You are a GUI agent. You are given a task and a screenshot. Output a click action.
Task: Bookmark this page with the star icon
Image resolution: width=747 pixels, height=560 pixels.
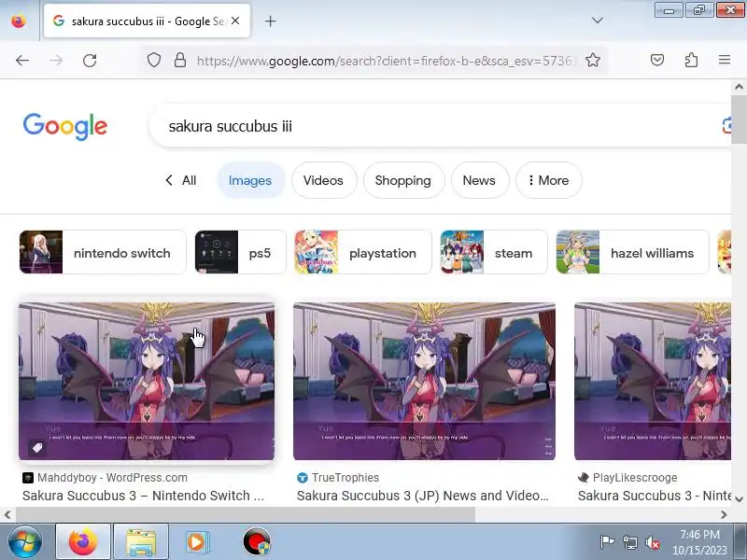tap(593, 60)
